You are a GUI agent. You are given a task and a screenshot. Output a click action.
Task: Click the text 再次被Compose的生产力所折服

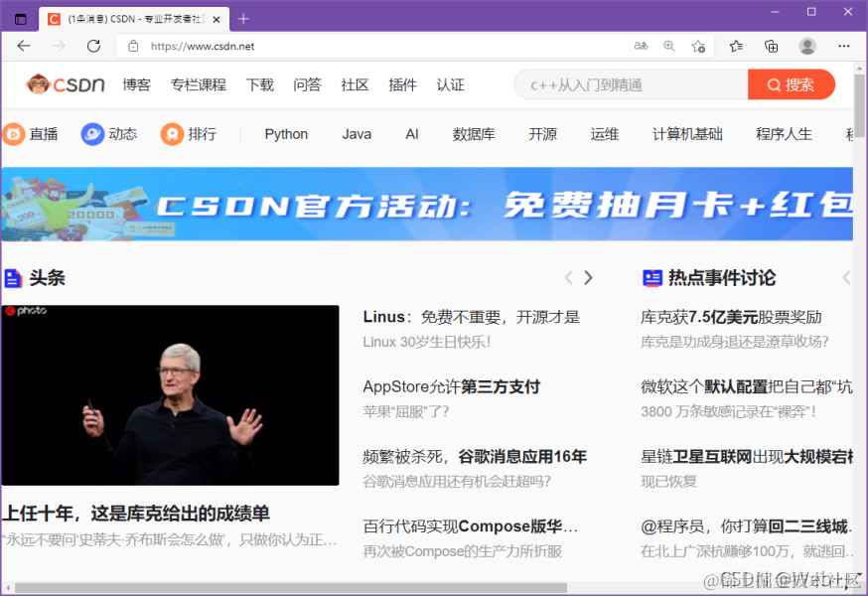point(463,551)
